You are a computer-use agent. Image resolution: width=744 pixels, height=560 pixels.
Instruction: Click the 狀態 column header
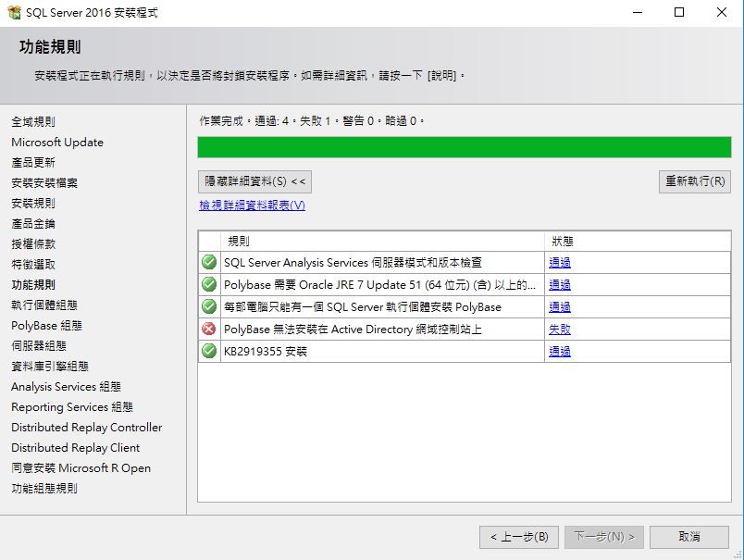[x=638, y=241]
